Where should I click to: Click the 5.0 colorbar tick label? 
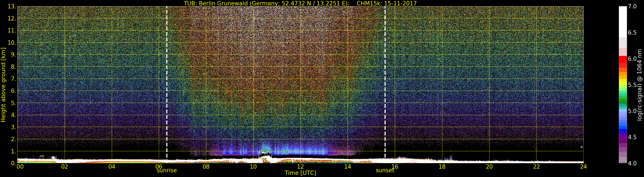point(632,111)
